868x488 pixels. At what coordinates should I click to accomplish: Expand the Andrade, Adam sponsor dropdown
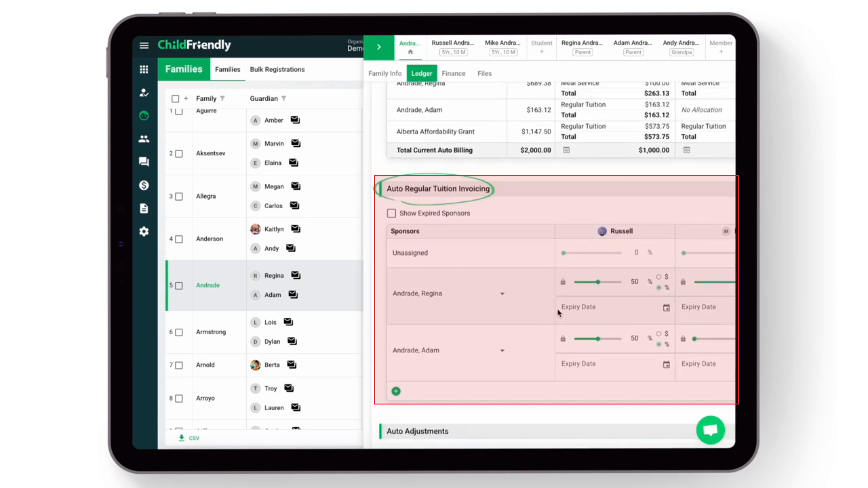tap(502, 351)
